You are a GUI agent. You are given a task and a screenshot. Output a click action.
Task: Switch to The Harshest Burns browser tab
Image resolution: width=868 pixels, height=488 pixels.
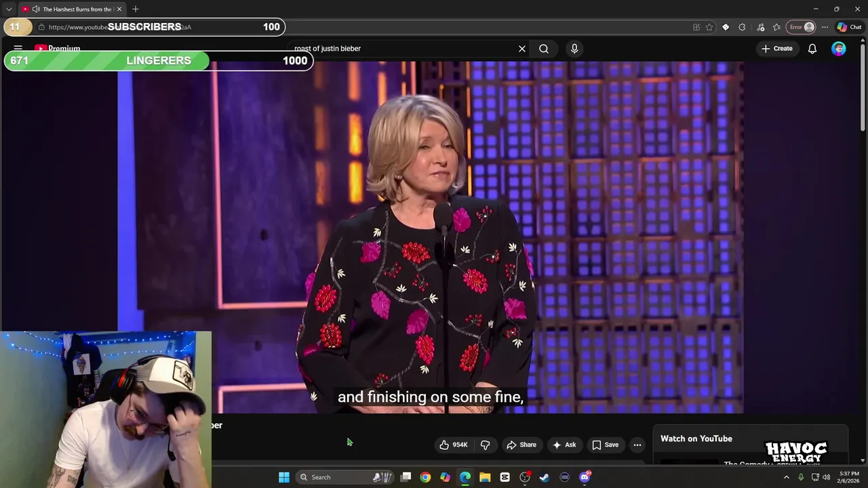(x=72, y=9)
